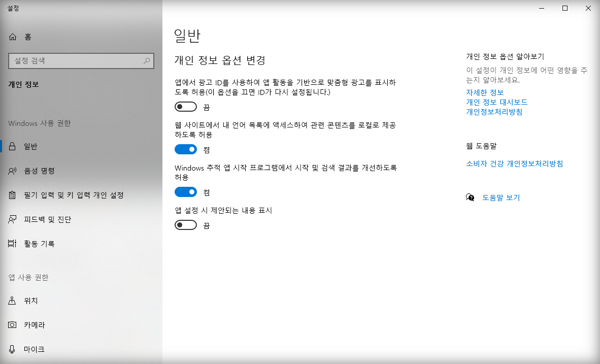600x364 pixels.
Task: Disable the website language list access toggle
Action: (186, 149)
